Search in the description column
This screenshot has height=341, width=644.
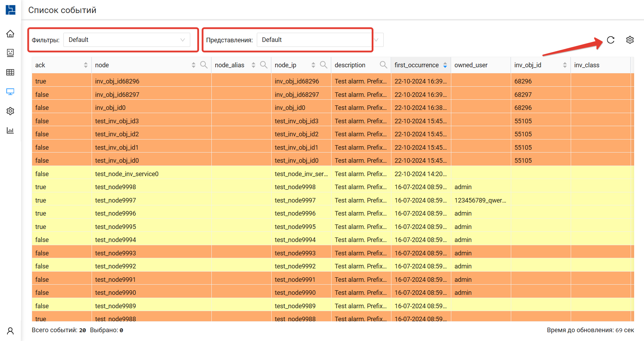click(x=383, y=65)
